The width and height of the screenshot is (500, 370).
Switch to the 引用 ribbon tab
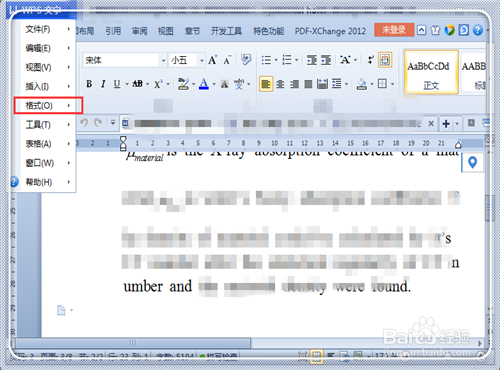pos(113,31)
